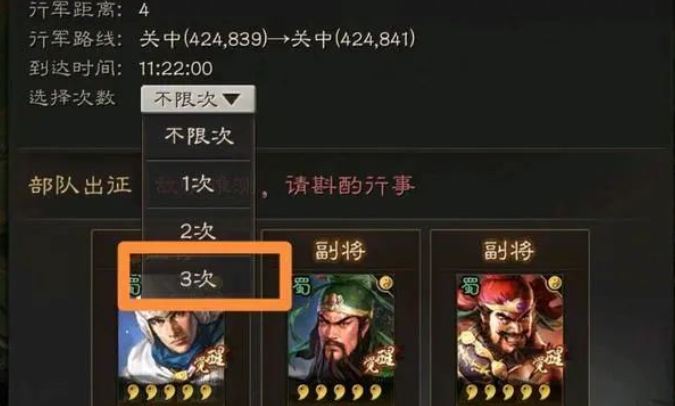Click the 副将 header above the red-turban general

(x=508, y=251)
